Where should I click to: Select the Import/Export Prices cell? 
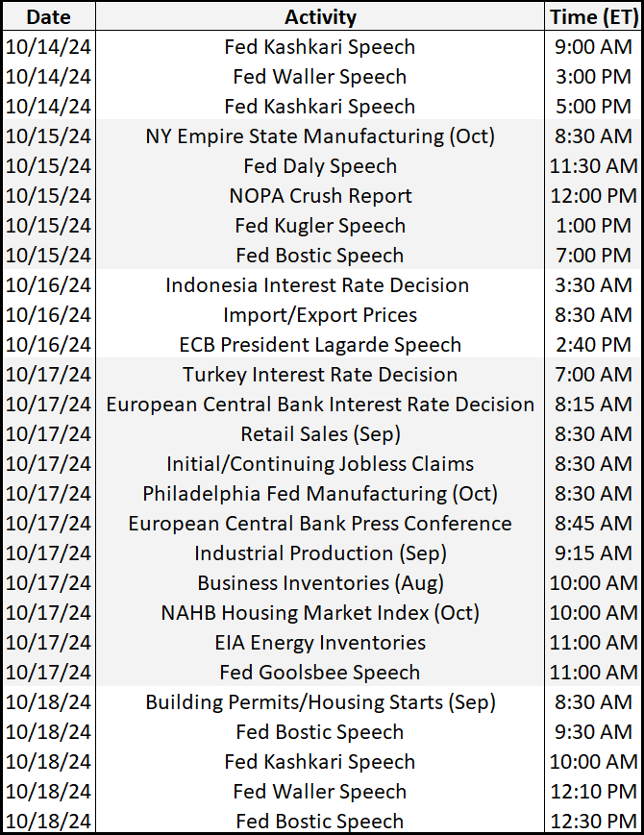320,315
